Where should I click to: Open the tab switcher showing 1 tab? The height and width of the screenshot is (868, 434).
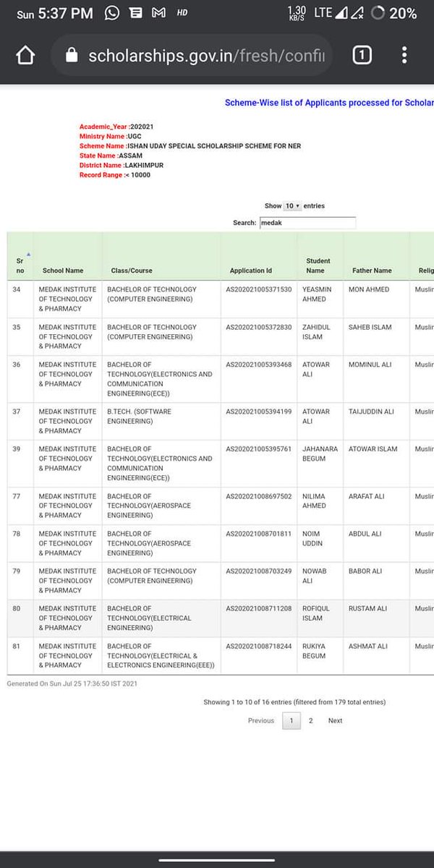coord(362,56)
